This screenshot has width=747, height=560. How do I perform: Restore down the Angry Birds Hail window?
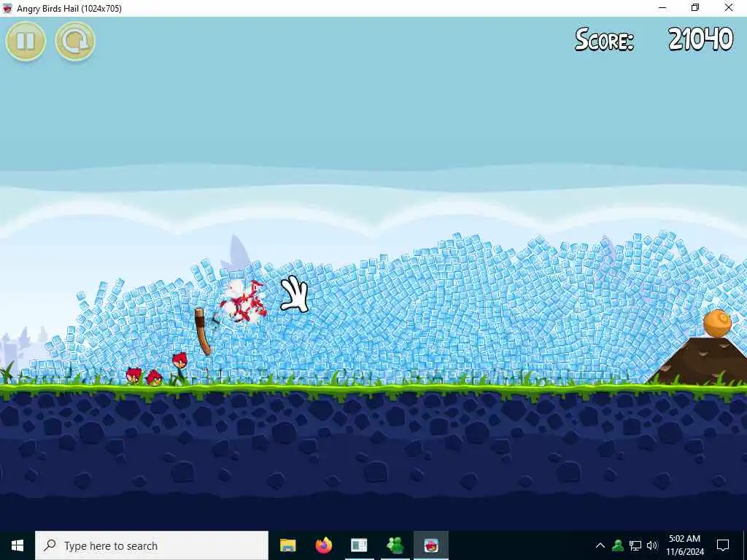pyautogui.click(x=695, y=8)
